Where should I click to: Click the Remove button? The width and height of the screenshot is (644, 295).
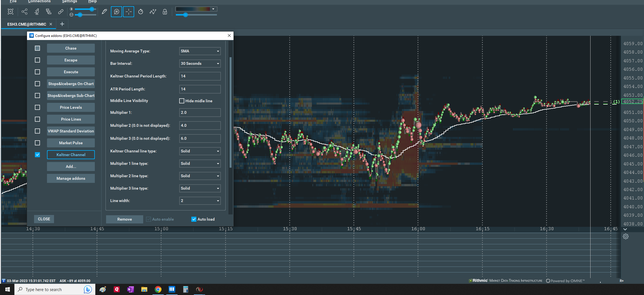pos(124,219)
